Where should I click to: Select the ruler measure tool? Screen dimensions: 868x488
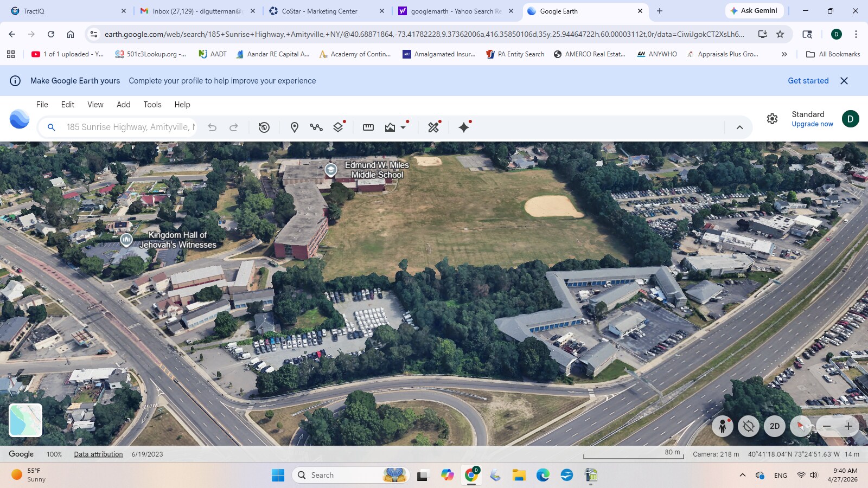click(x=368, y=127)
